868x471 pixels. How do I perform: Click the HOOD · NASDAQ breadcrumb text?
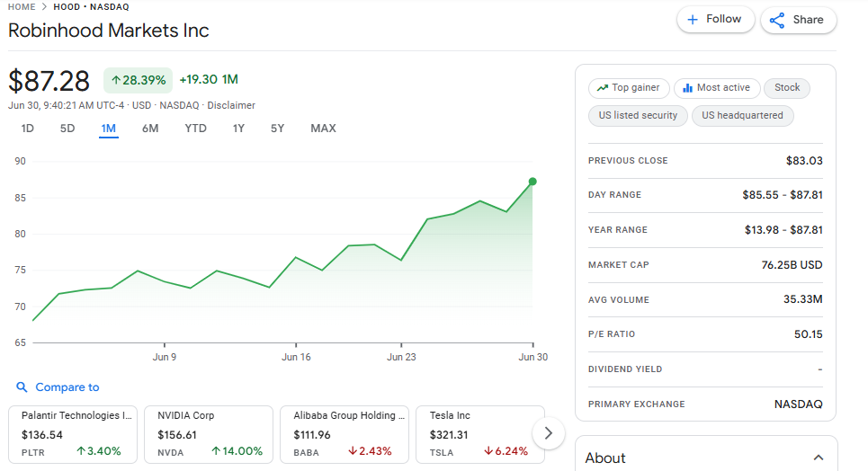click(92, 6)
